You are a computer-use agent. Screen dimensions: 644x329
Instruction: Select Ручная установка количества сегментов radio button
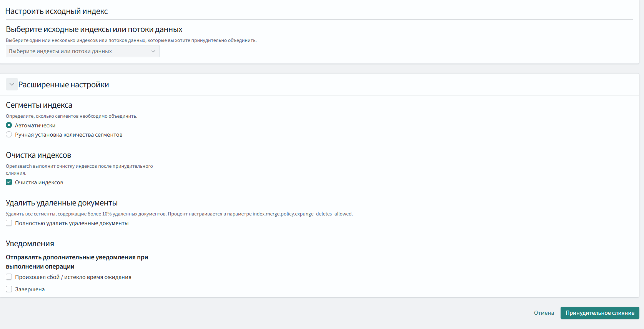[x=9, y=135]
